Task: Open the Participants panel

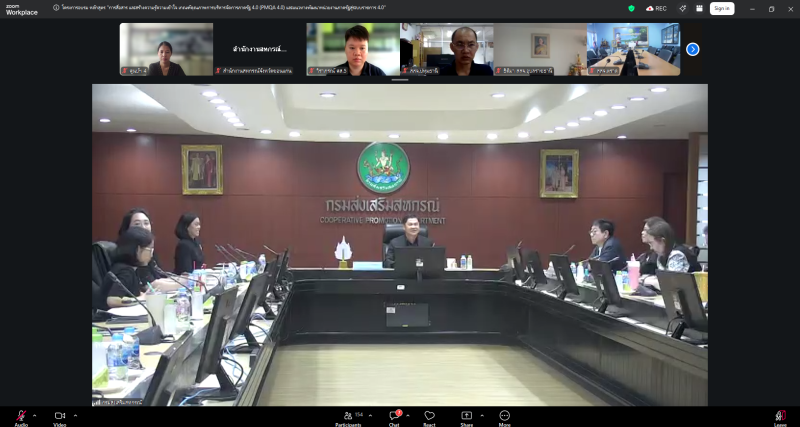Action: click(349, 416)
